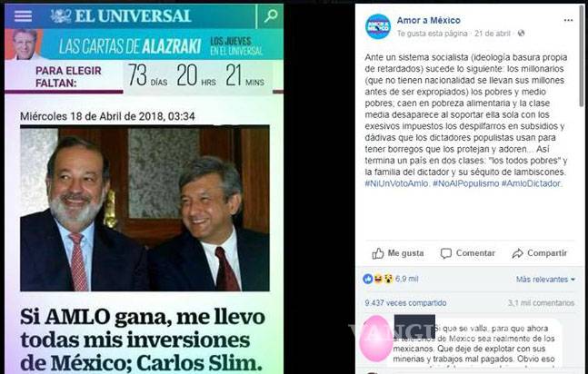Open the Amor a México page name link
The image size is (588, 374).
point(429,20)
